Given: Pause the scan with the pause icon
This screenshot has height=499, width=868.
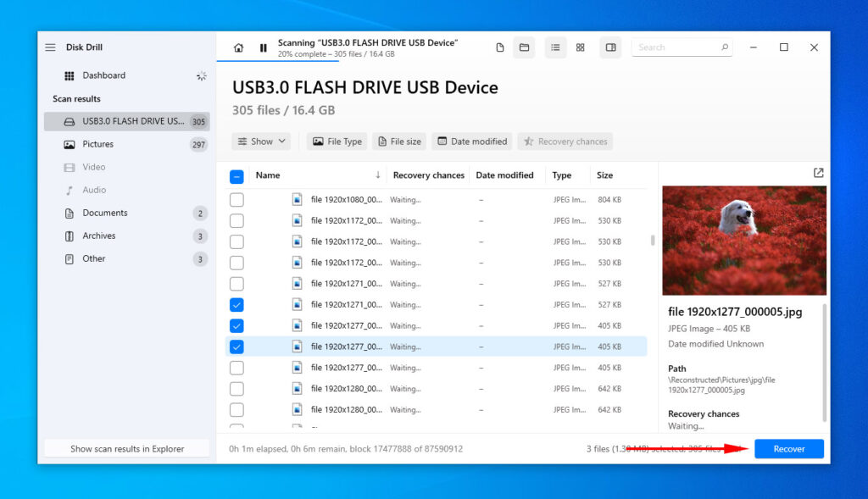Looking at the screenshot, I should click(x=264, y=47).
